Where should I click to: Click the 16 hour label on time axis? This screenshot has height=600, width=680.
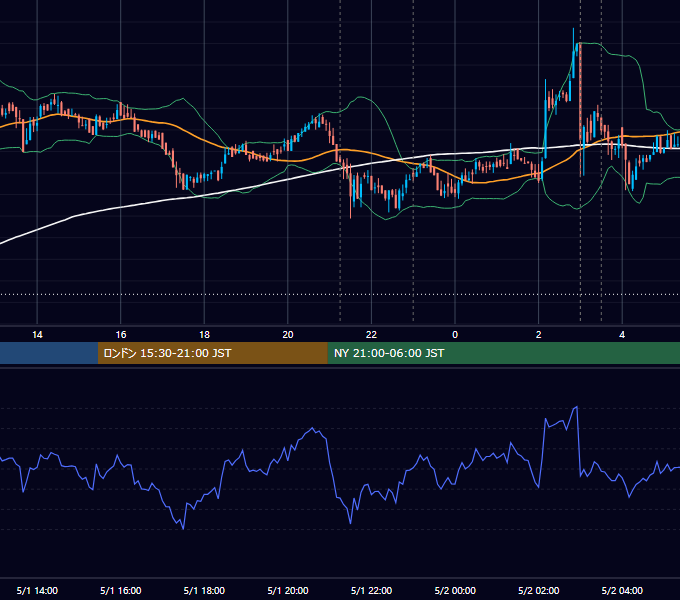(121, 334)
